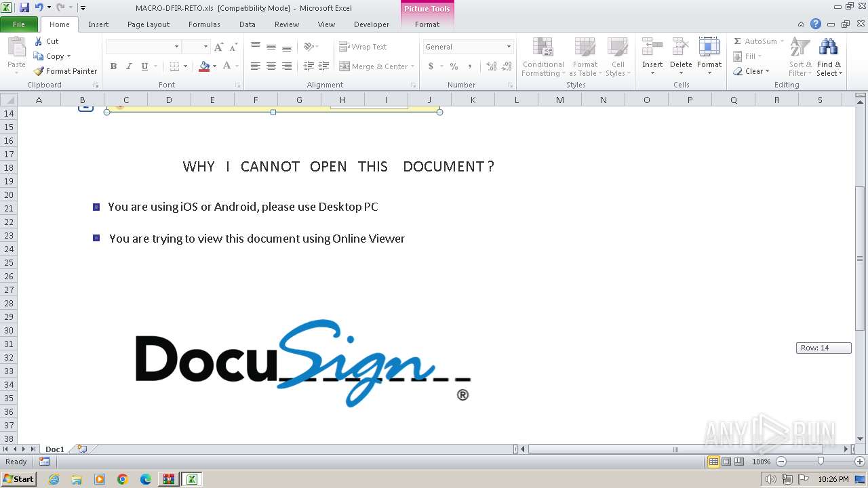This screenshot has height=488, width=868.
Task: Open Sort & Filter menu
Action: click(x=800, y=57)
